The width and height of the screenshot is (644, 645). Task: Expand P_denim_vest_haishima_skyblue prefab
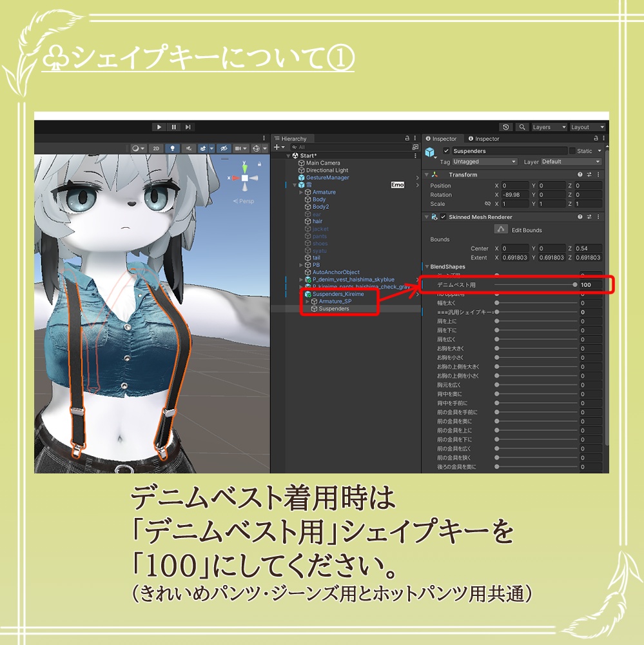click(x=301, y=280)
